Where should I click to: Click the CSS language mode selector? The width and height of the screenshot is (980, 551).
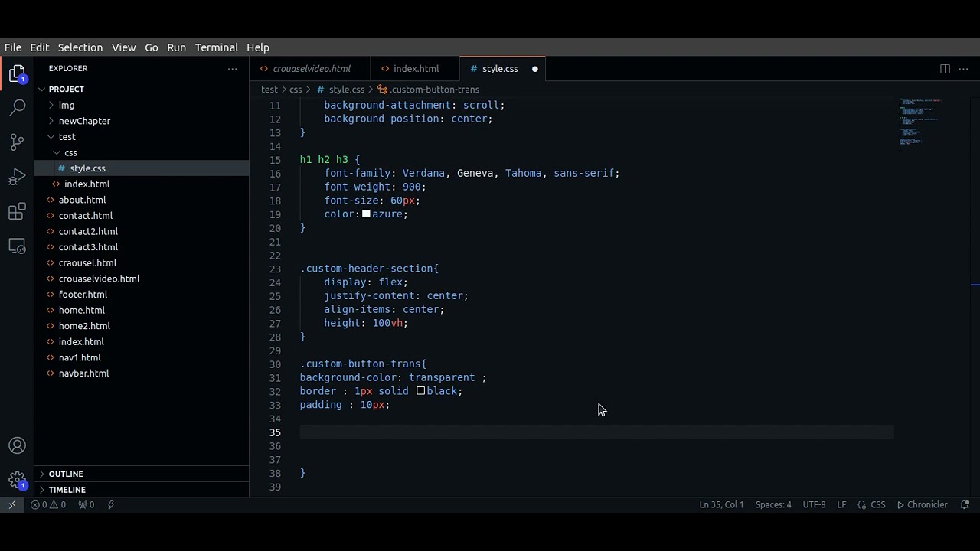pos(871,504)
